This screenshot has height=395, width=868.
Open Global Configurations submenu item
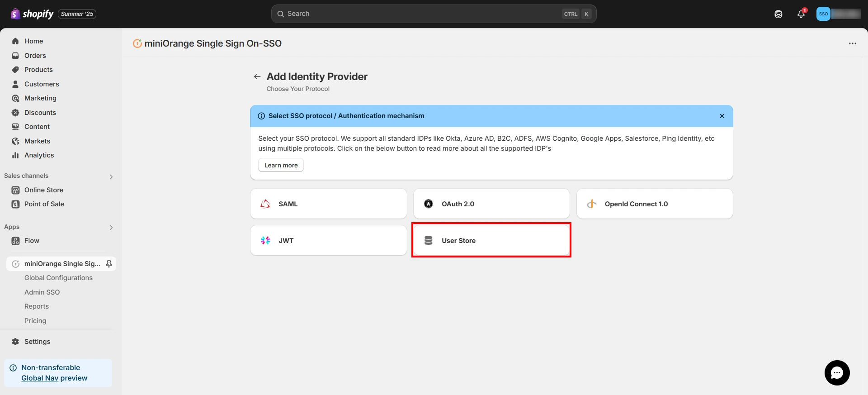(x=58, y=278)
